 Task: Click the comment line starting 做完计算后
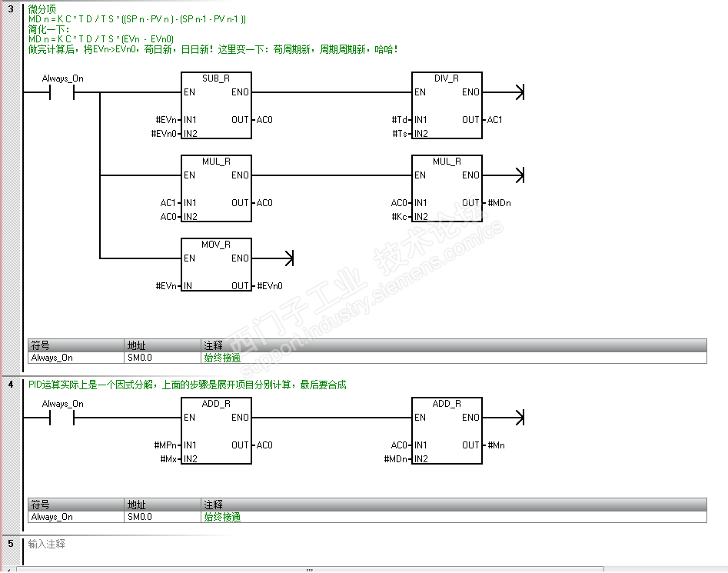tap(213, 49)
